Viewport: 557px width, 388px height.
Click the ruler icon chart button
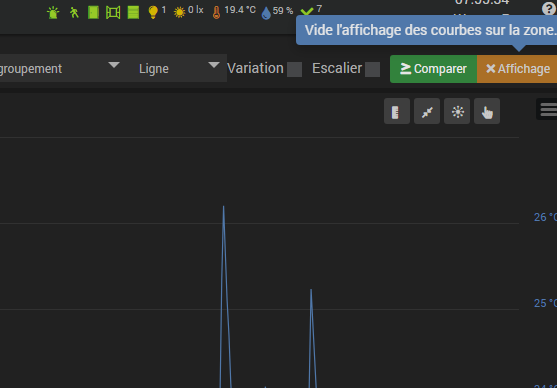tap(397, 111)
